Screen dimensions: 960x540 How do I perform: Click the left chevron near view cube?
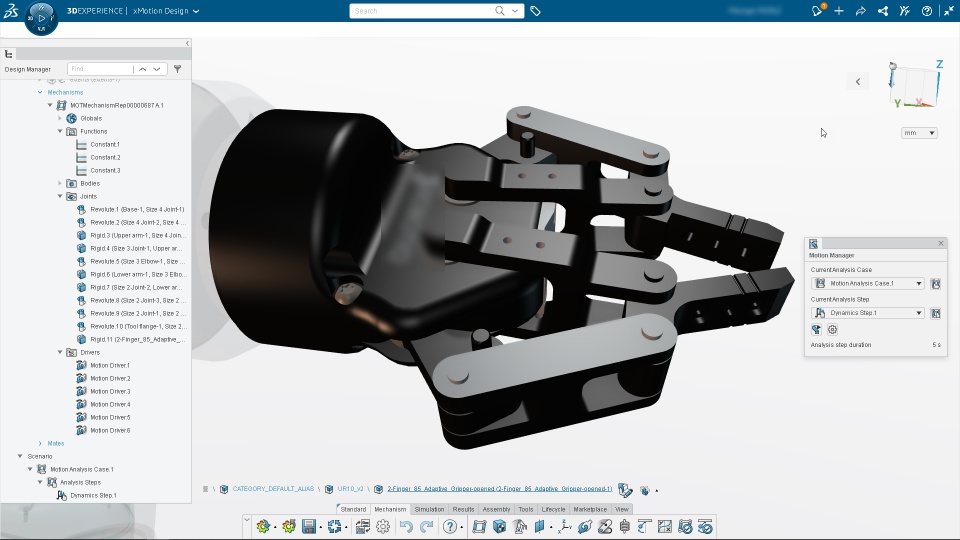[858, 81]
